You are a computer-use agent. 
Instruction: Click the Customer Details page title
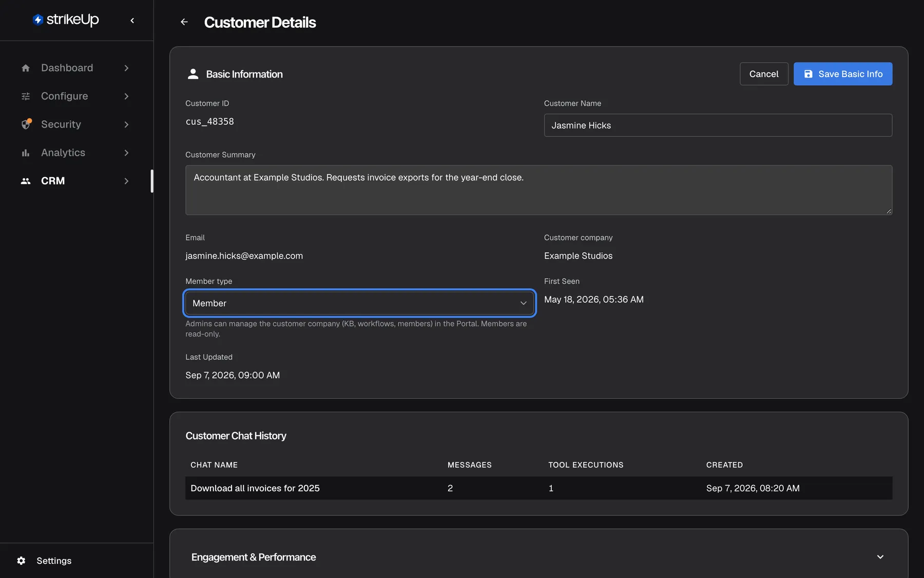click(x=260, y=23)
